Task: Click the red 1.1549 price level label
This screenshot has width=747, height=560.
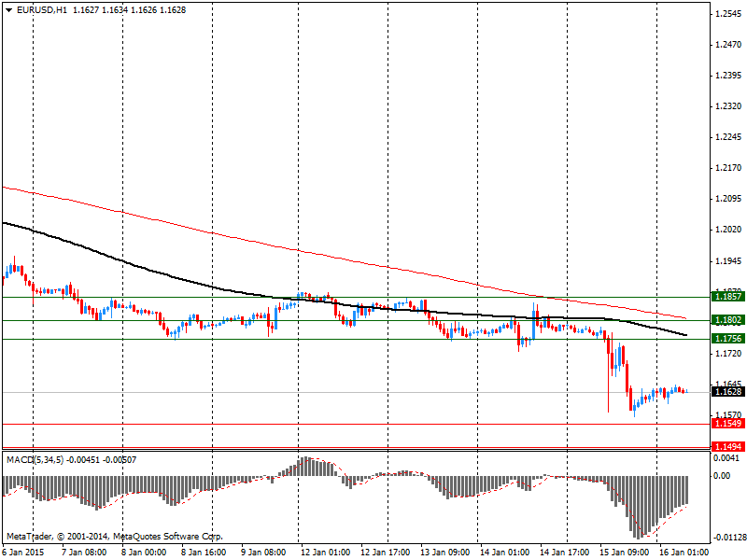Action: tap(727, 424)
